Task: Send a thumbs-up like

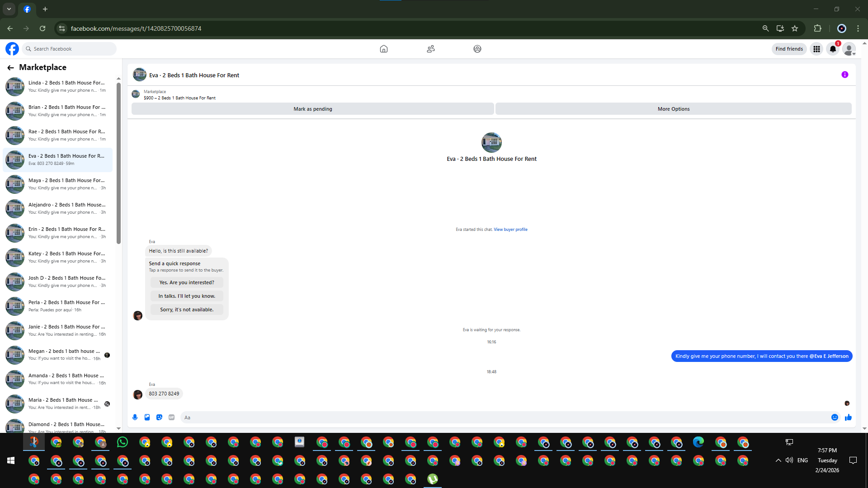Action: click(x=848, y=418)
